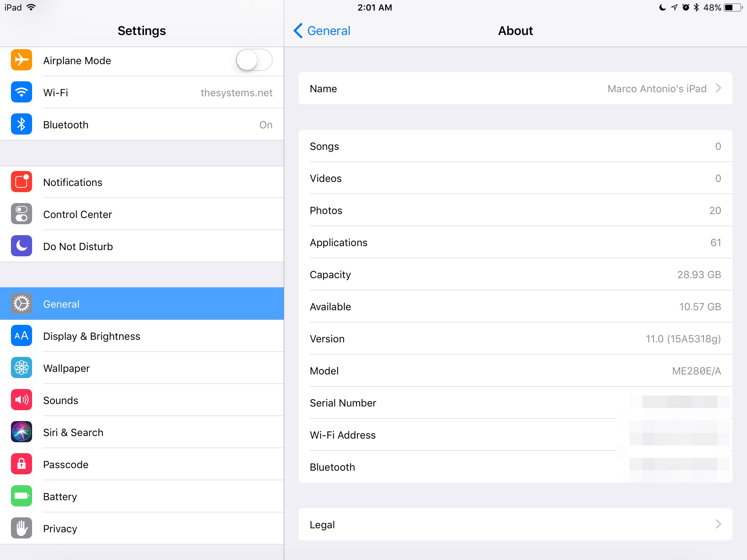Tap the Name row label

click(x=323, y=89)
